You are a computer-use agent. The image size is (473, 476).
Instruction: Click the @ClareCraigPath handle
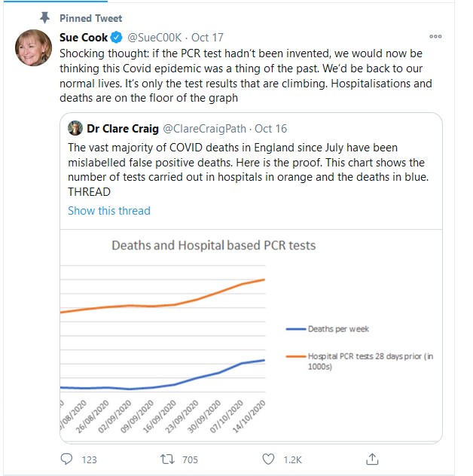click(x=205, y=128)
